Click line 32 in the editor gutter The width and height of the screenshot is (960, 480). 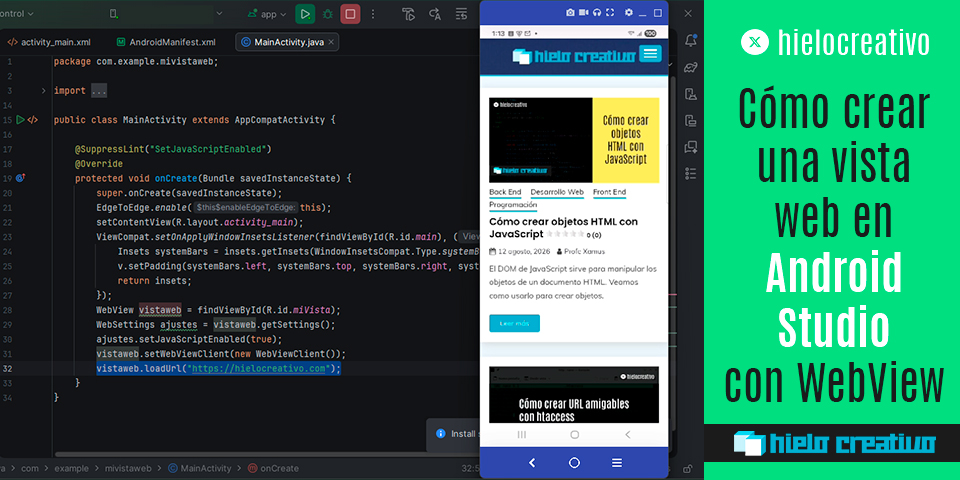[x=7, y=369]
